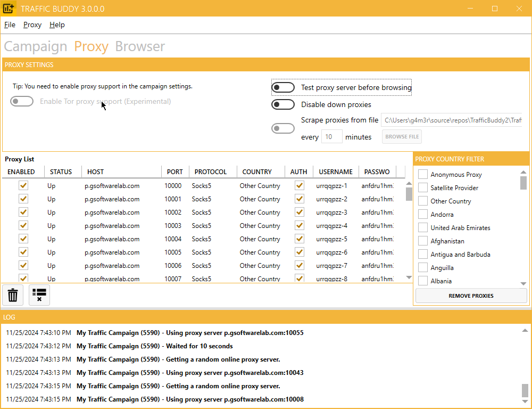Uncheck Enabled for port 10003 proxy
This screenshot has width=532, height=409.
click(23, 226)
